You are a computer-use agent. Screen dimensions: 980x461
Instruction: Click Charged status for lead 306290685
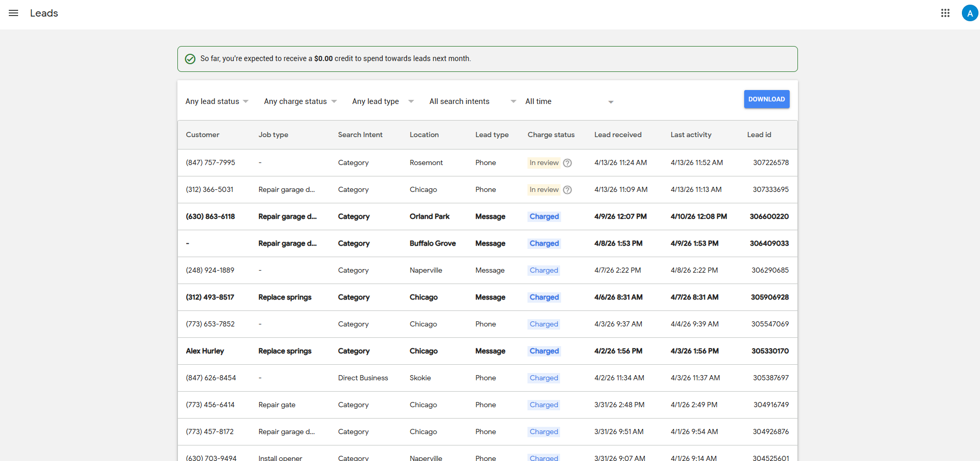[x=544, y=270]
